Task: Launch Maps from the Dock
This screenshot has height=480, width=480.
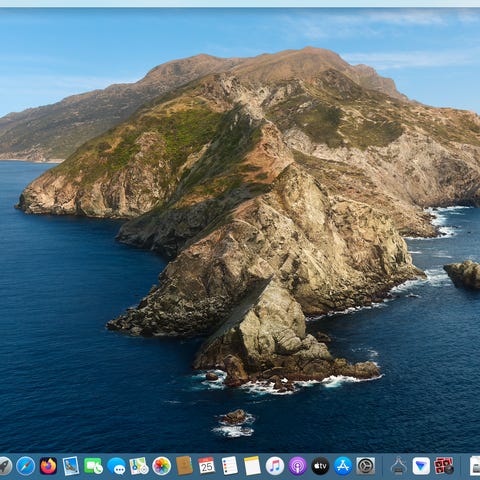Action: [139, 466]
